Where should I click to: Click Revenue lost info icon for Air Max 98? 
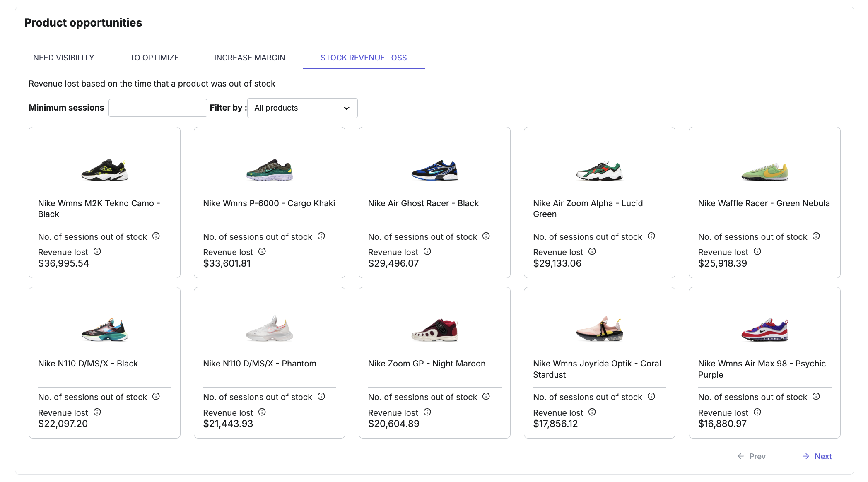point(757,412)
